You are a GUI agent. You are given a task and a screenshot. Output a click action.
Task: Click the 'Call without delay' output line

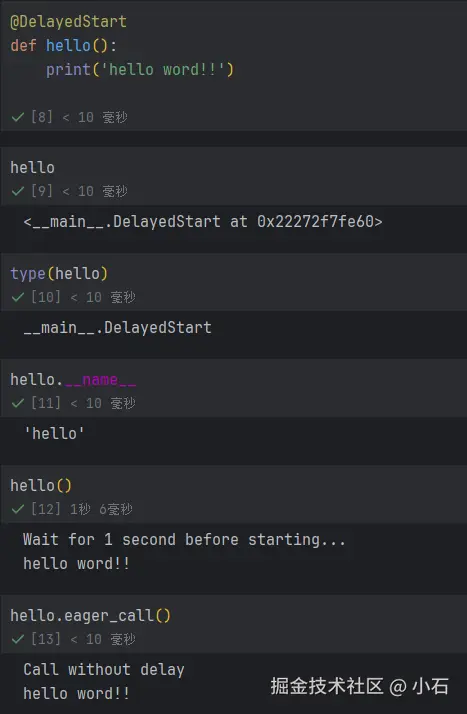tap(104, 670)
